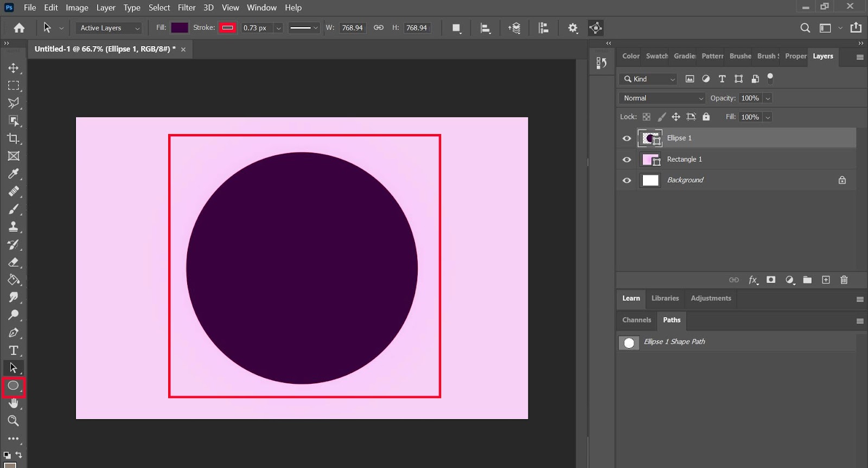Expand the Active Layers dropdown
The image size is (868, 468).
[108, 28]
